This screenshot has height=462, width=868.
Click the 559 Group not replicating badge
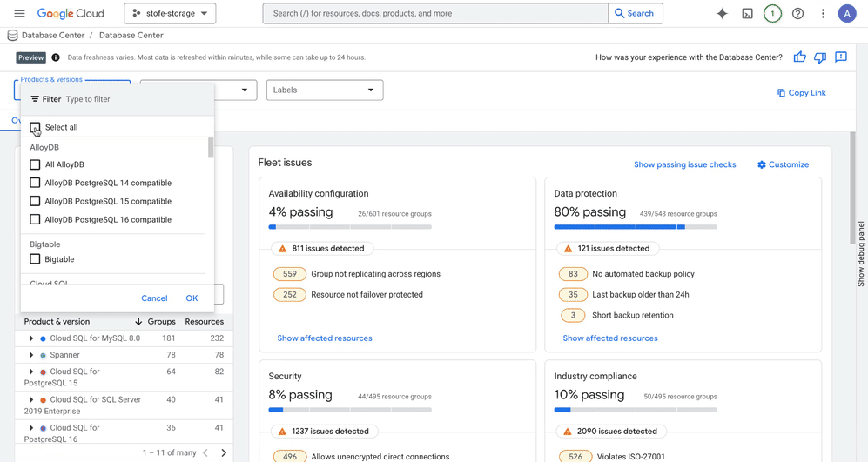(x=290, y=274)
